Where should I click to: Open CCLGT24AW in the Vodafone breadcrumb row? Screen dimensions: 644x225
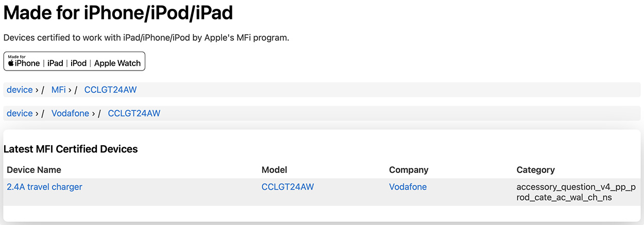pyautogui.click(x=134, y=113)
